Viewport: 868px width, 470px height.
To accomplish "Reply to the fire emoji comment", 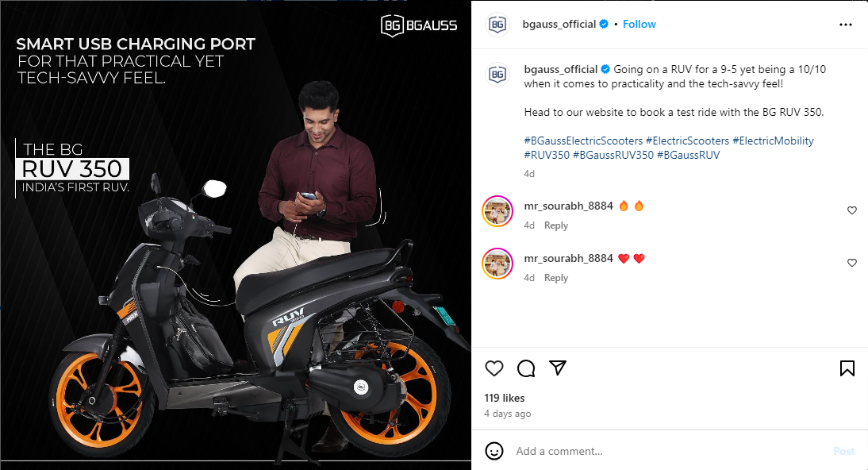I will coord(555,225).
